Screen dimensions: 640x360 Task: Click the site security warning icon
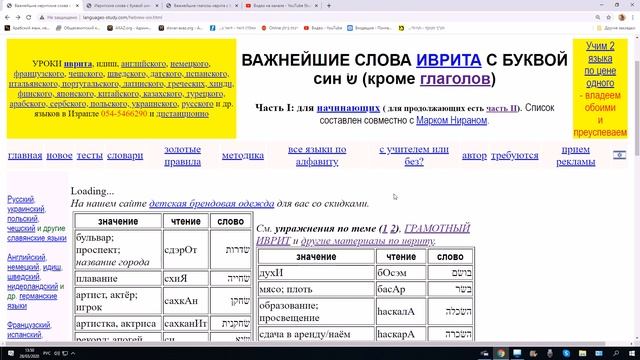pyautogui.click(x=42, y=18)
